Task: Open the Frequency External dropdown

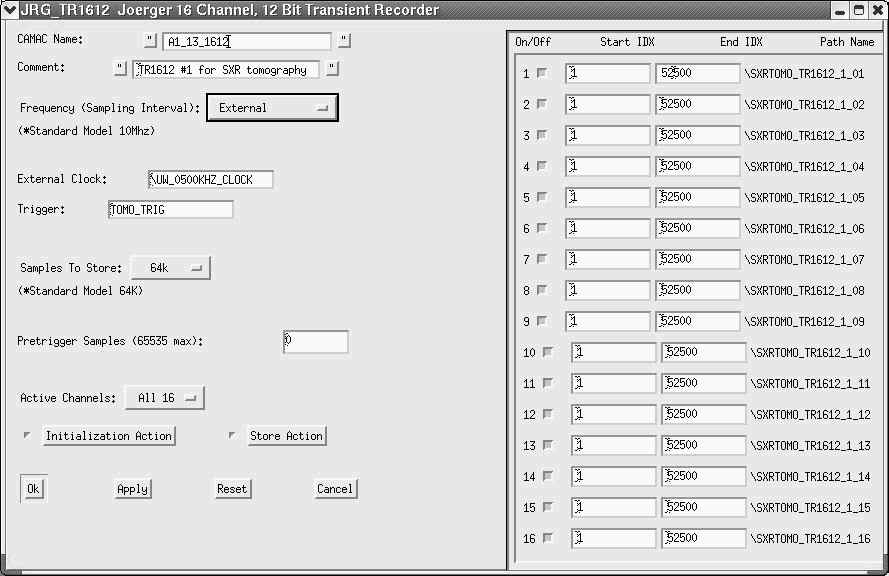Action: (272, 108)
